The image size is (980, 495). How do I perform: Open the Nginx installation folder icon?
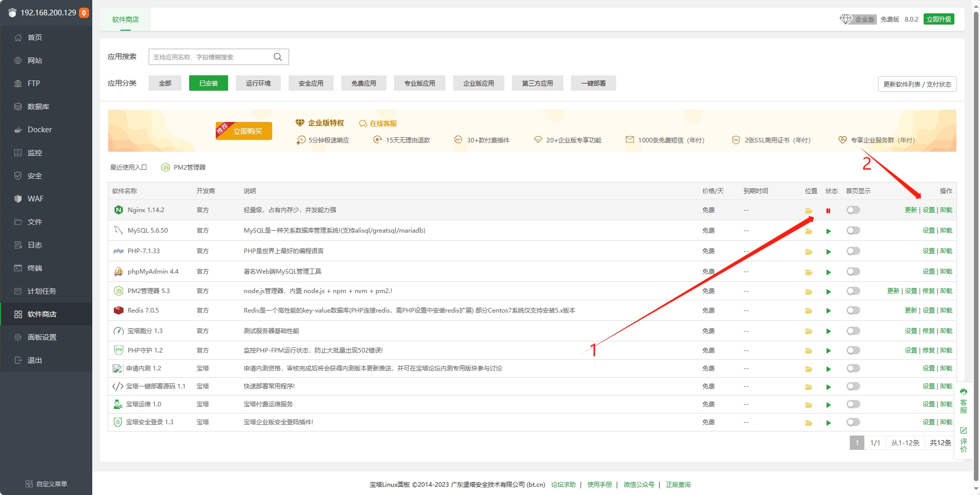click(x=808, y=211)
